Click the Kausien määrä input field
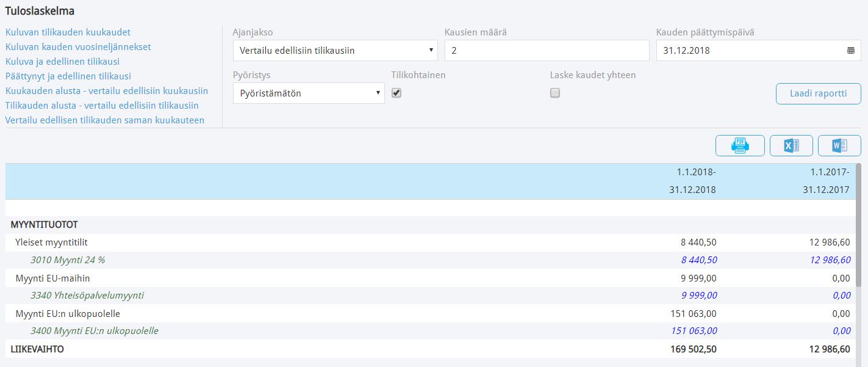868x367 pixels. click(x=547, y=51)
